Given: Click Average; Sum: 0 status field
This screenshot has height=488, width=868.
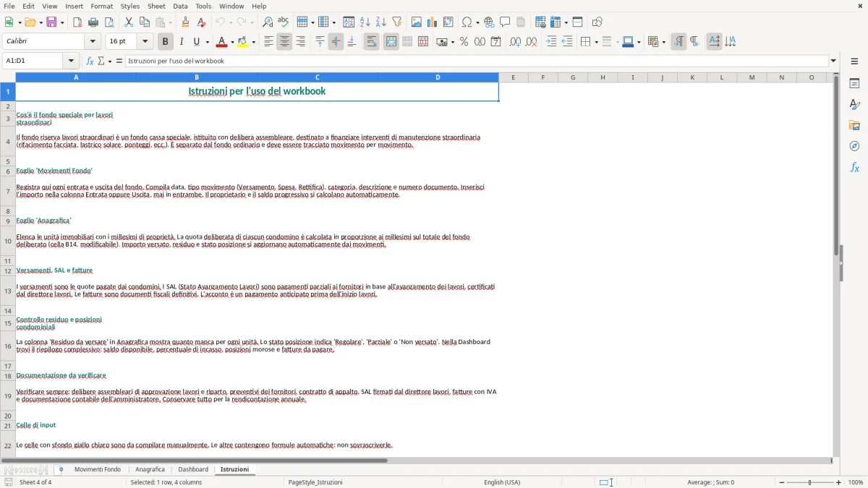Looking at the screenshot, I should click(710, 482).
